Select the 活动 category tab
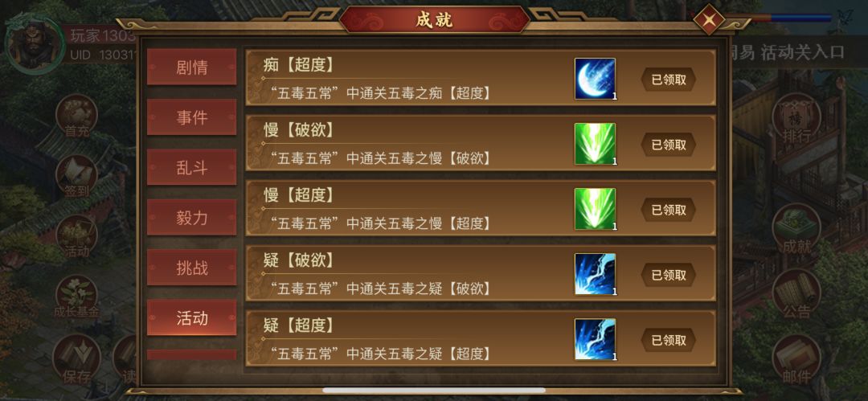868x401 pixels. (x=191, y=317)
